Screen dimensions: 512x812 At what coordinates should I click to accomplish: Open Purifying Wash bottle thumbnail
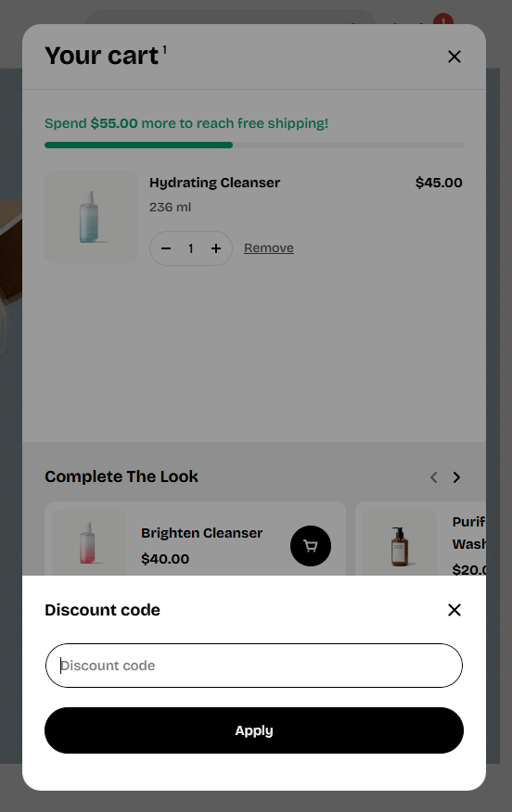[x=400, y=542]
